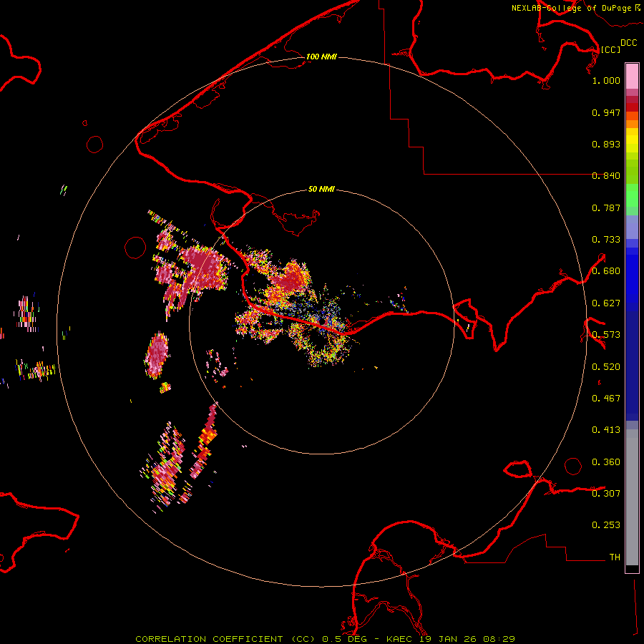Click the 08:29 timestamp in the caption

tap(501, 638)
